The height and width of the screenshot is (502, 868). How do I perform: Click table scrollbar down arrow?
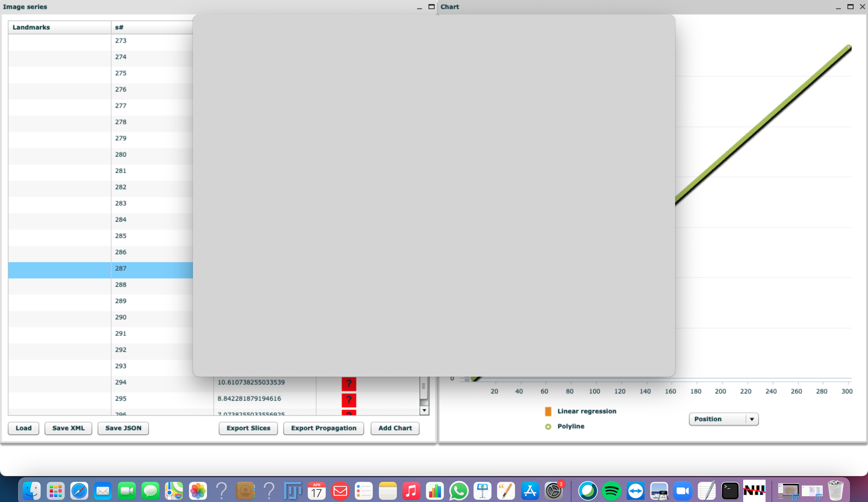click(x=424, y=410)
